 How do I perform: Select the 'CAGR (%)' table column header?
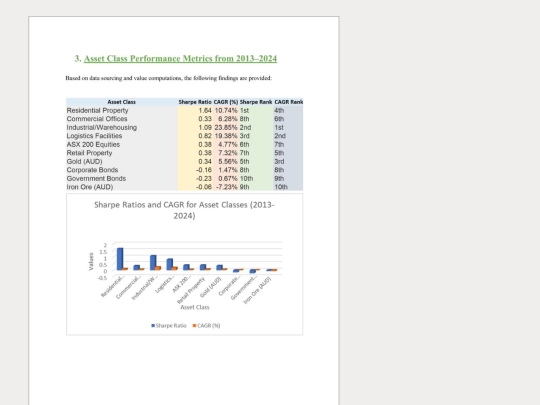(x=226, y=102)
